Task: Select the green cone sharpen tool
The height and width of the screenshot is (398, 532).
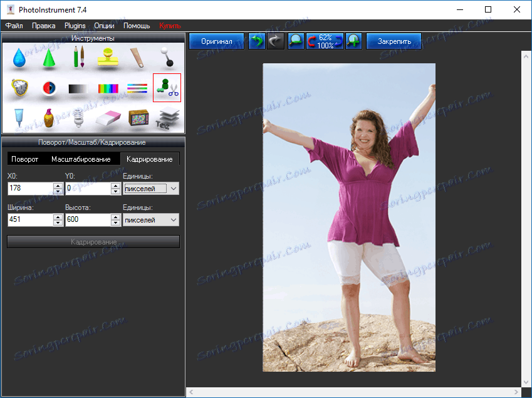Action: click(49, 58)
